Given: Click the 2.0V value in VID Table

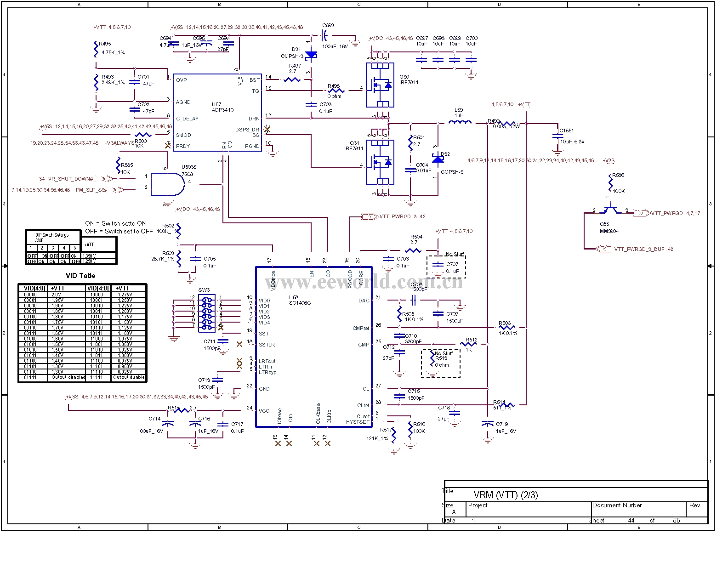Looking at the screenshot, I should (x=56, y=295).
